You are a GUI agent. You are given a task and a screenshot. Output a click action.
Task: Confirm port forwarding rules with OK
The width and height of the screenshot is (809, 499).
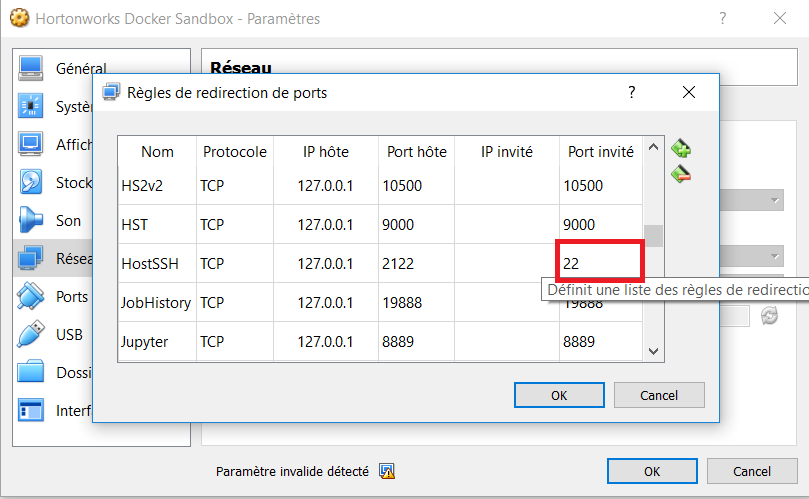(x=559, y=395)
